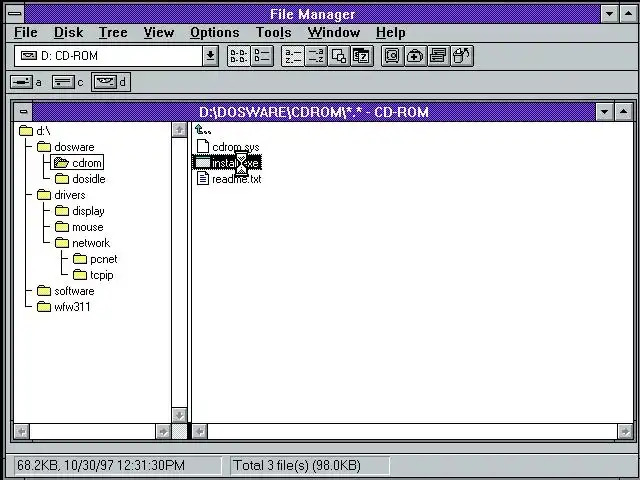
Task: Open the Help menu
Action: (x=391, y=33)
